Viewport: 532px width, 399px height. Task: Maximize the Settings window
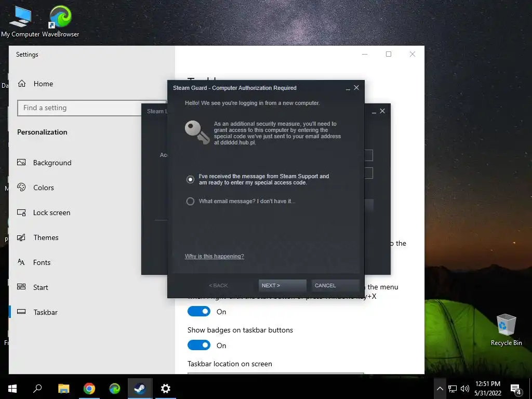coord(389,54)
